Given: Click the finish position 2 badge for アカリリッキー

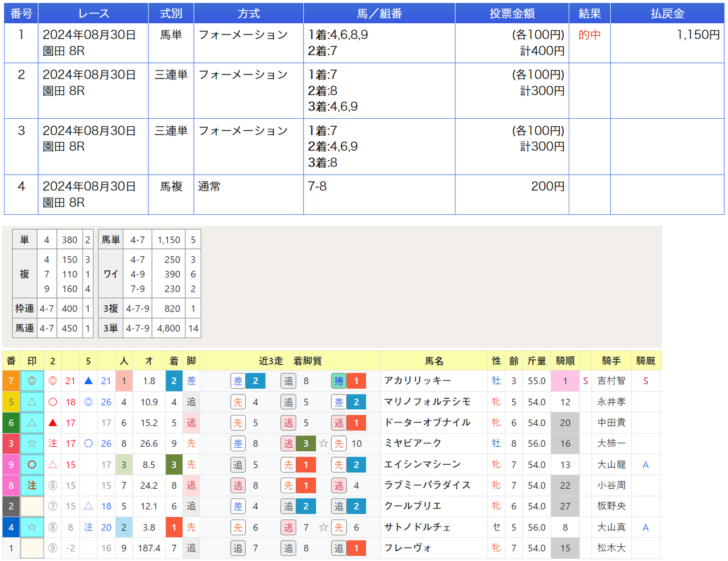Looking at the screenshot, I should 174,381.
